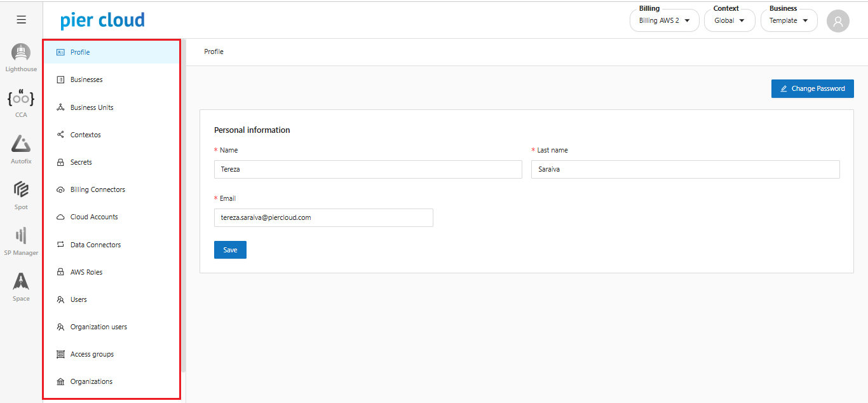Navigate to Access groups
This screenshot has width=868, height=403.
pyautogui.click(x=92, y=354)
